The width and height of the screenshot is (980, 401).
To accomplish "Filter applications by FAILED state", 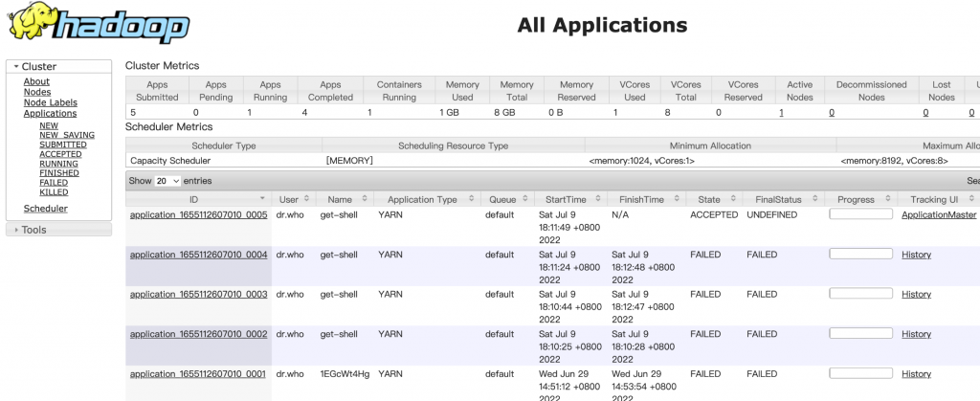I will click(54, 183).
